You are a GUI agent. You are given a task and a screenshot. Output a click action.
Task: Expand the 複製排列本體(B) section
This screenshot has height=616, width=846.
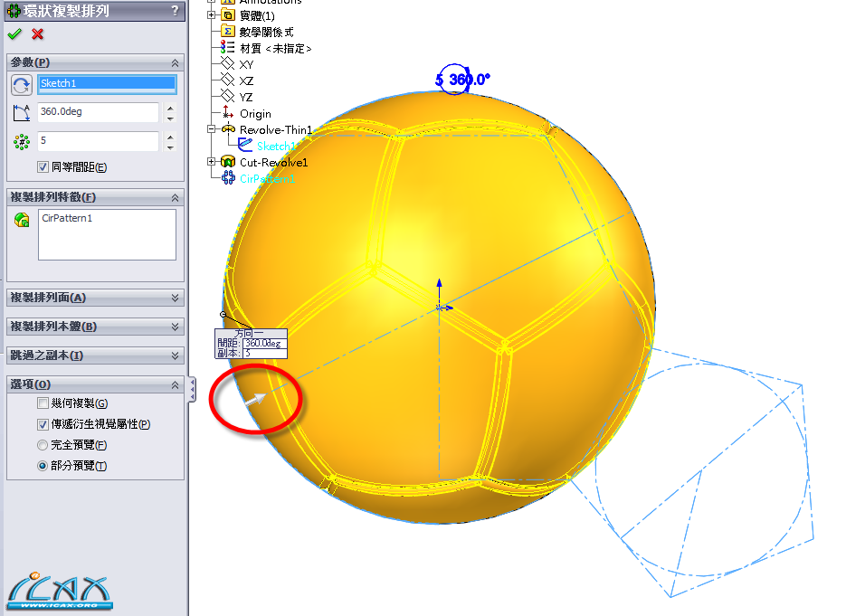point(175,327)
